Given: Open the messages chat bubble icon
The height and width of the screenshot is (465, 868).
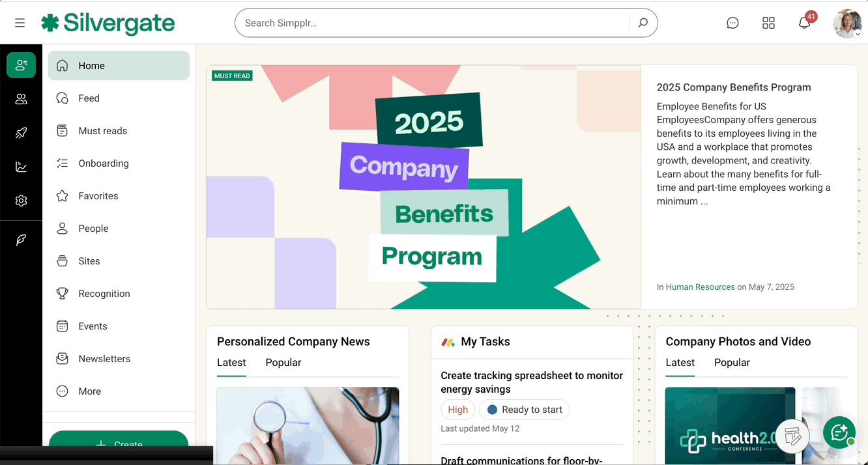Looking at the screenshot, I should point(732,23).
